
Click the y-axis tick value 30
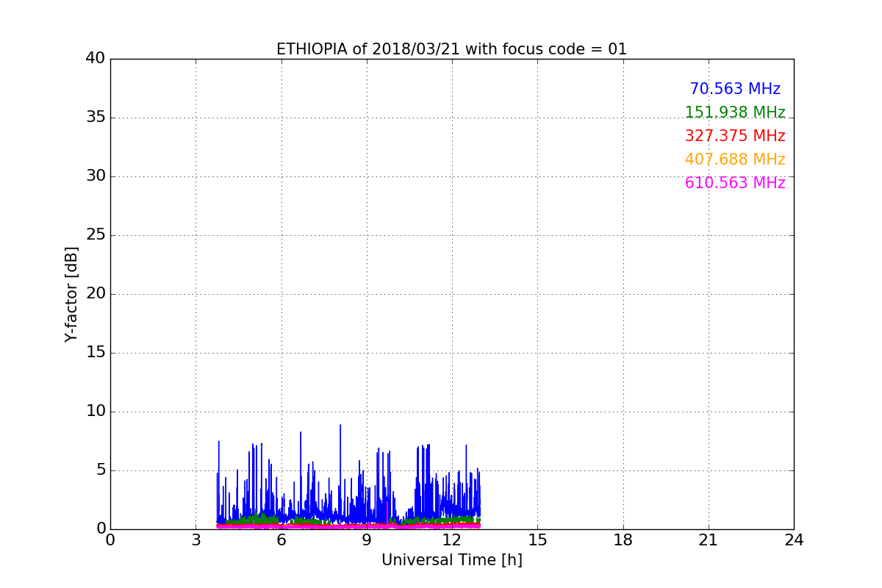point(96,176)
